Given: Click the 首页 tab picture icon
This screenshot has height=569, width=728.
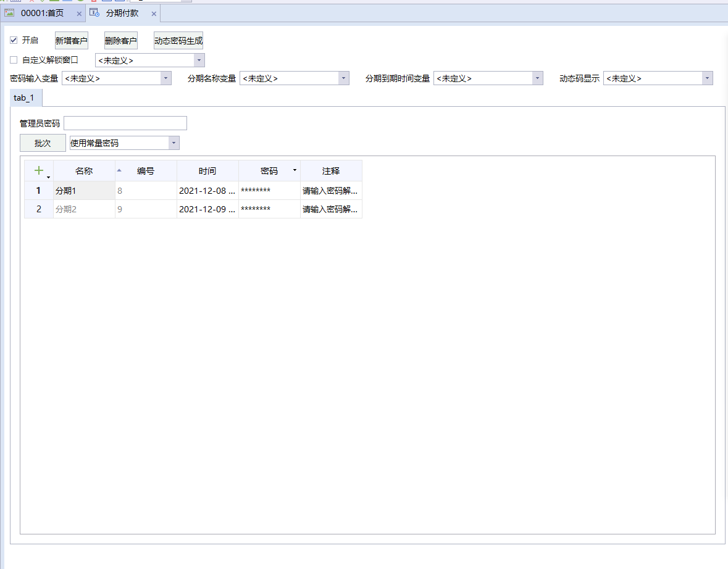Looking at the screenshot, I should tap(10, 13).
